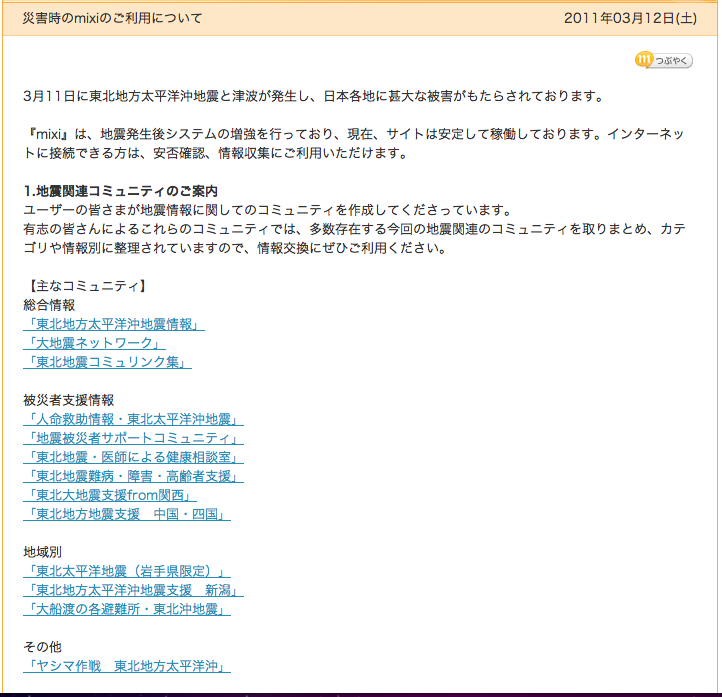Follow the 「東北地震コミュリンク集」 link
The width and height of the screenshot is (722, 697).
107,363
